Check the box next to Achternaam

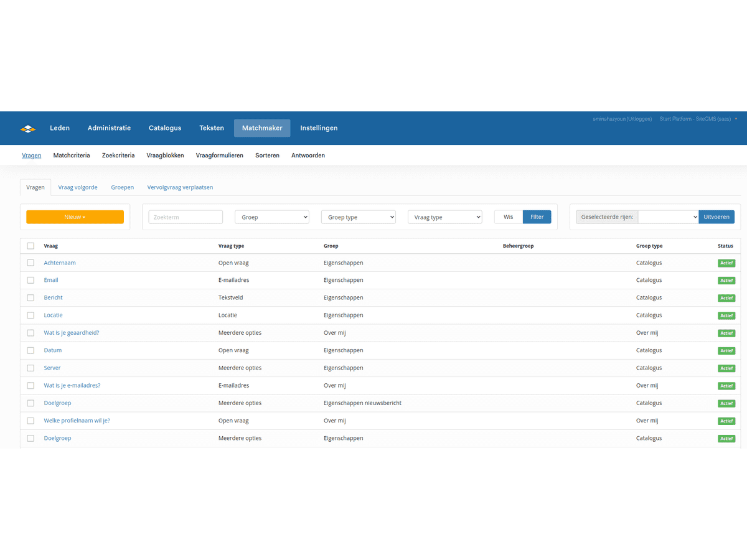(x=31, y=263)
